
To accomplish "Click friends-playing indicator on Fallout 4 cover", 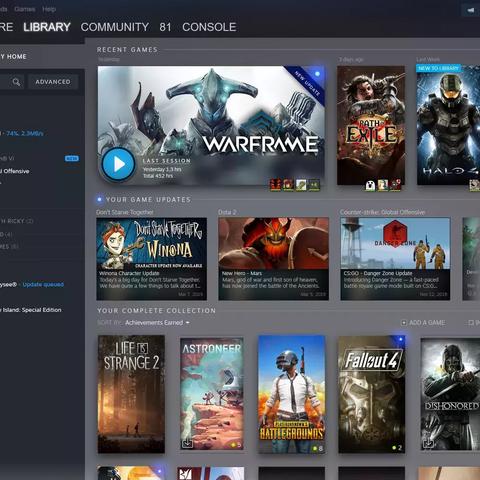I will point(397,448).
